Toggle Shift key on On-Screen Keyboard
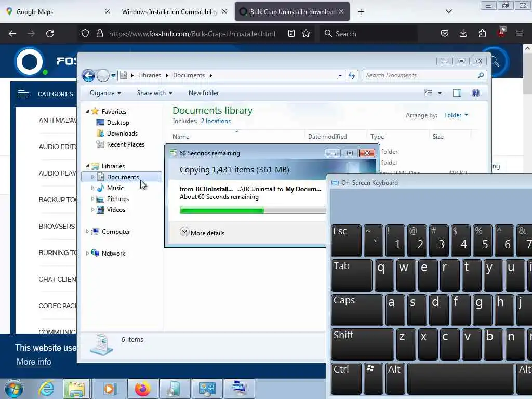 pos(362,344)
